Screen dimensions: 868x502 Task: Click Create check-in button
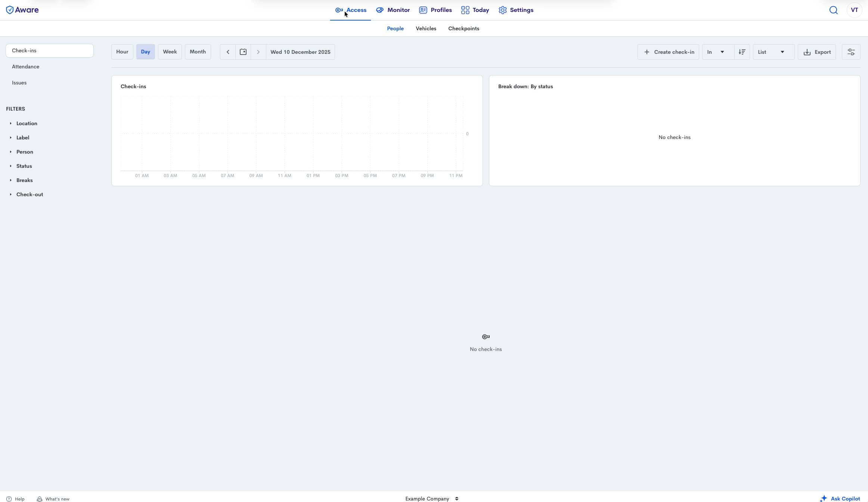point(668,52)
